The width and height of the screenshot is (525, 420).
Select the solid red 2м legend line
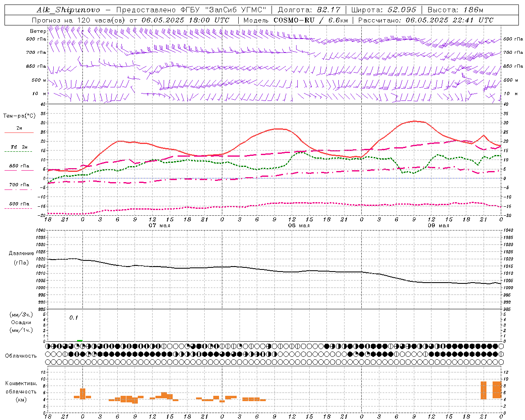[x=19, y=133]
